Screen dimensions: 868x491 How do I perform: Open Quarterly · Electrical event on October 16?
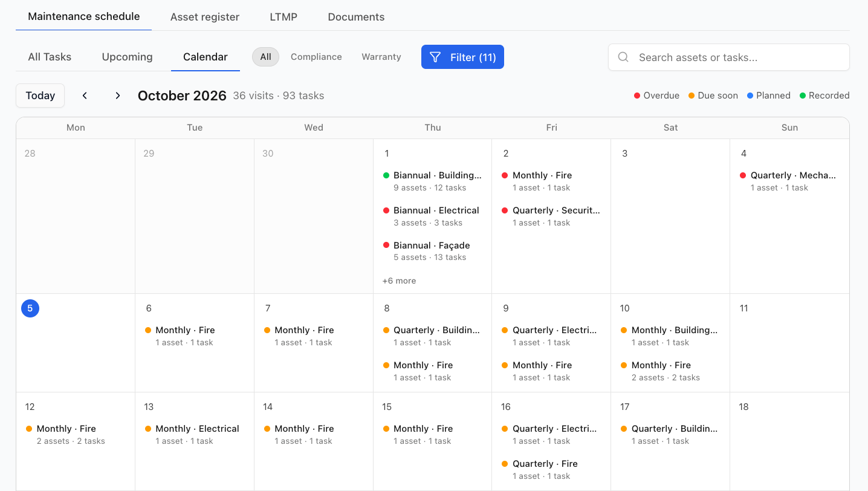551,435
